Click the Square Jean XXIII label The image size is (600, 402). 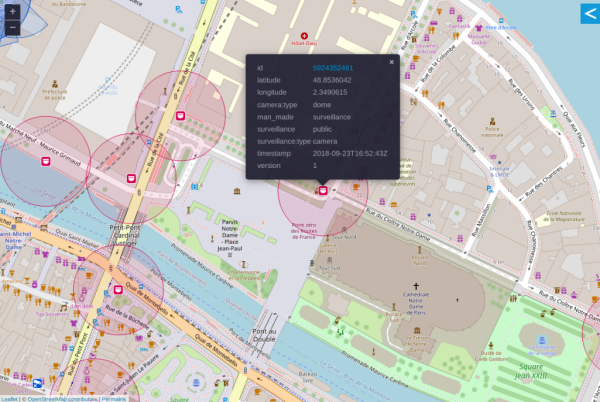pos(531,371)
